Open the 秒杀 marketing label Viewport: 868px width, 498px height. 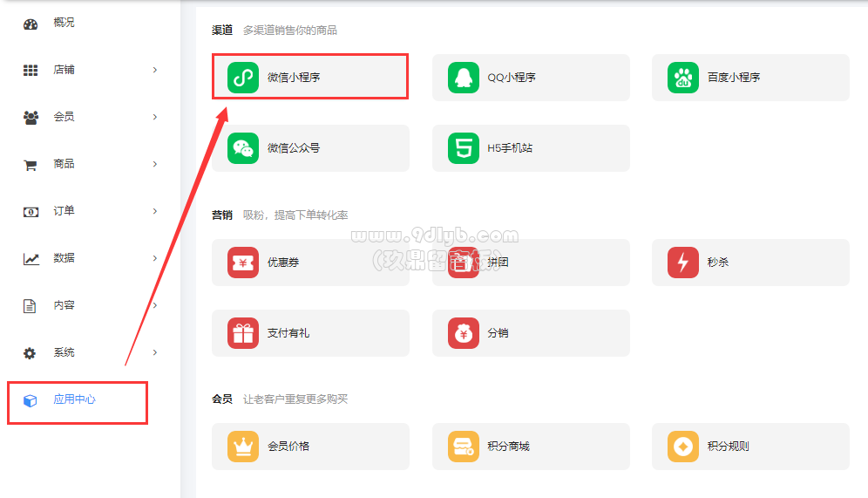[x=718, y=263]
